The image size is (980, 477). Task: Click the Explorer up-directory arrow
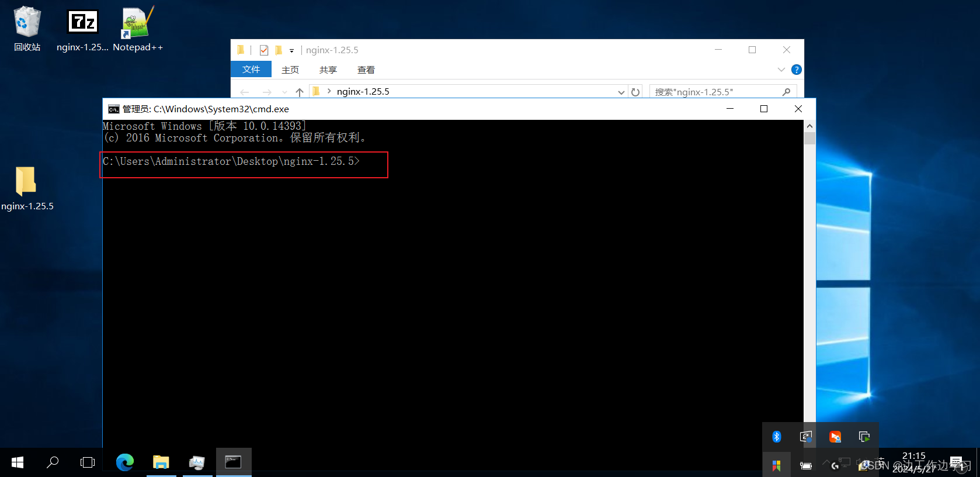300,92
